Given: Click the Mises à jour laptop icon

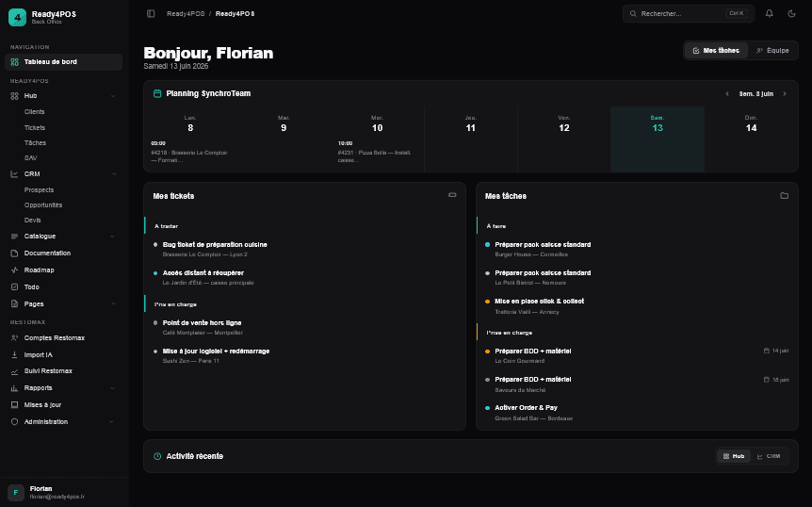Looking at the screenshot, I should (x=14, y=405).
